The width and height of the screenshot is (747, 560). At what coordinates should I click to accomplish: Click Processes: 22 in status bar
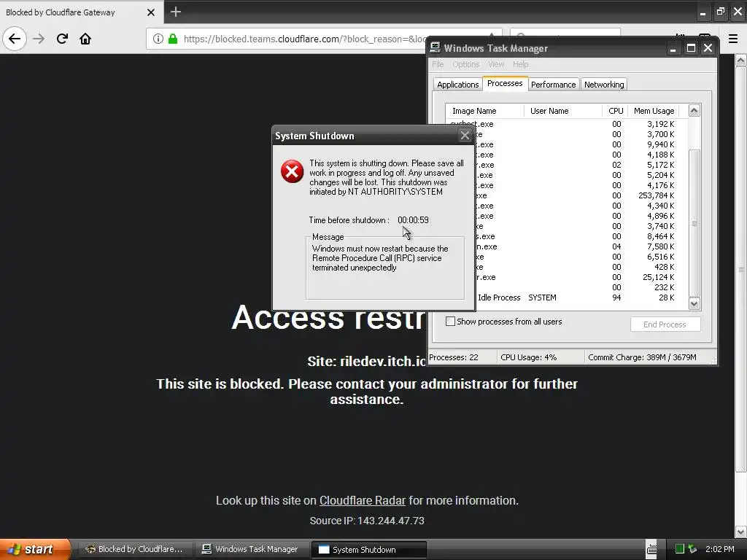454,357
